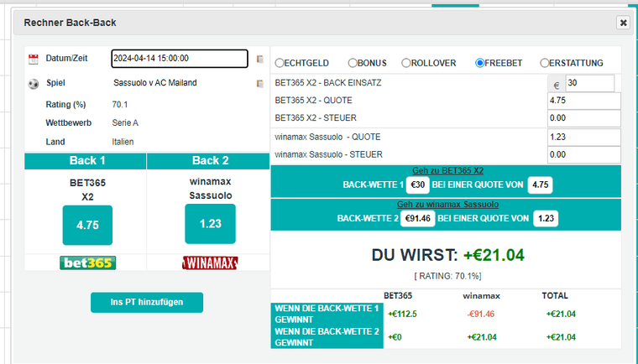Click the 1.23 quote value in Back-Wette 2 row
Image resolution: width=638 pixels, height=364 pixels.
pos(546,218)
